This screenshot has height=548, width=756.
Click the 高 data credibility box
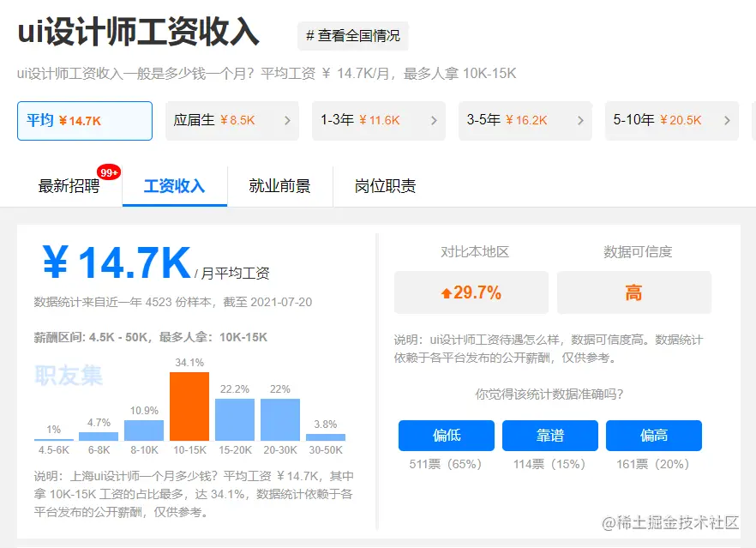coord(634,292)
